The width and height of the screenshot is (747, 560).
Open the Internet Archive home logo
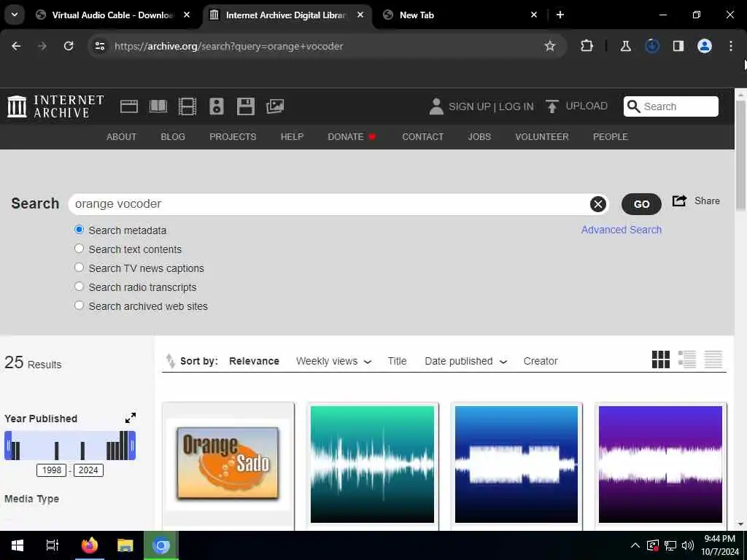coord(55,106)
